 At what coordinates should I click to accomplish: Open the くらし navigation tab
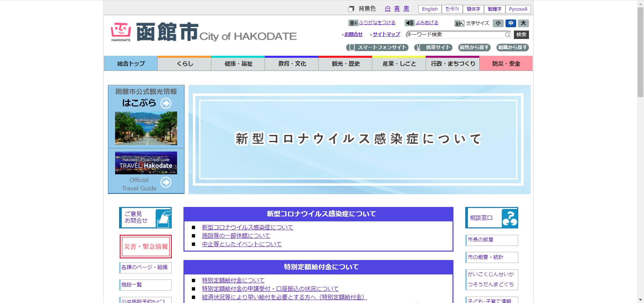184,63
